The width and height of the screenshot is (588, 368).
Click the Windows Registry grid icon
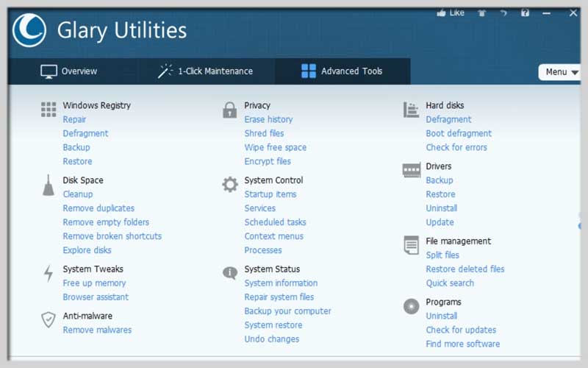(x=49, y=109)
